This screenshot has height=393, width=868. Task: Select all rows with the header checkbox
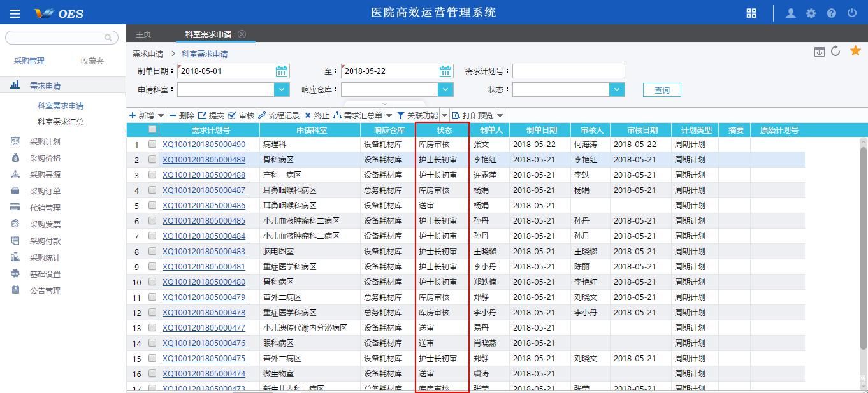[151, 129]
